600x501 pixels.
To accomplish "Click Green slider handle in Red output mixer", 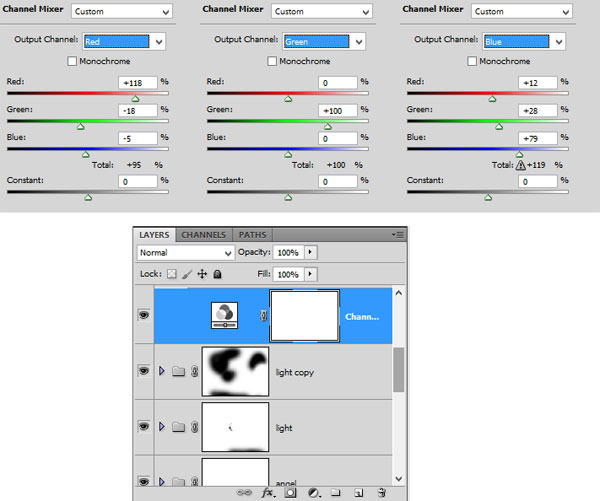I will tap(81, 127).
